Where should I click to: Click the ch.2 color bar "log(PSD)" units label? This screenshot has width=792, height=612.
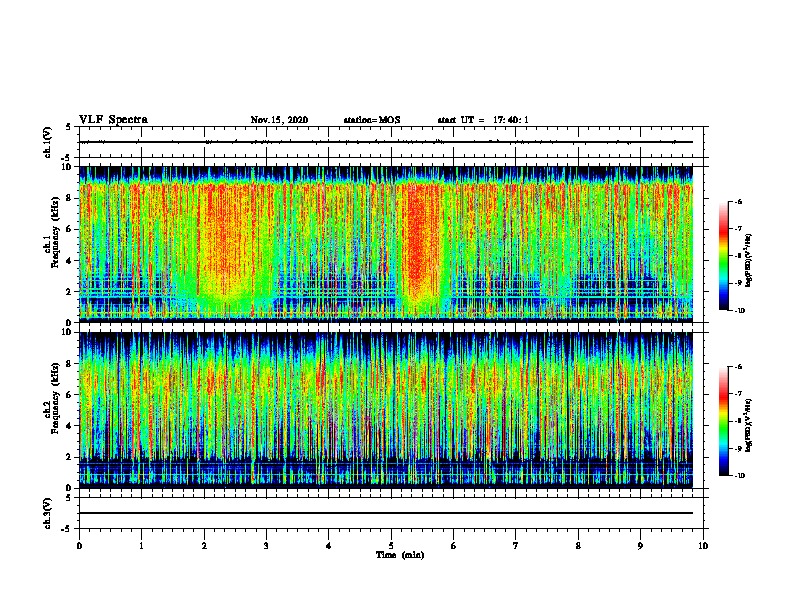pos(748,425)
